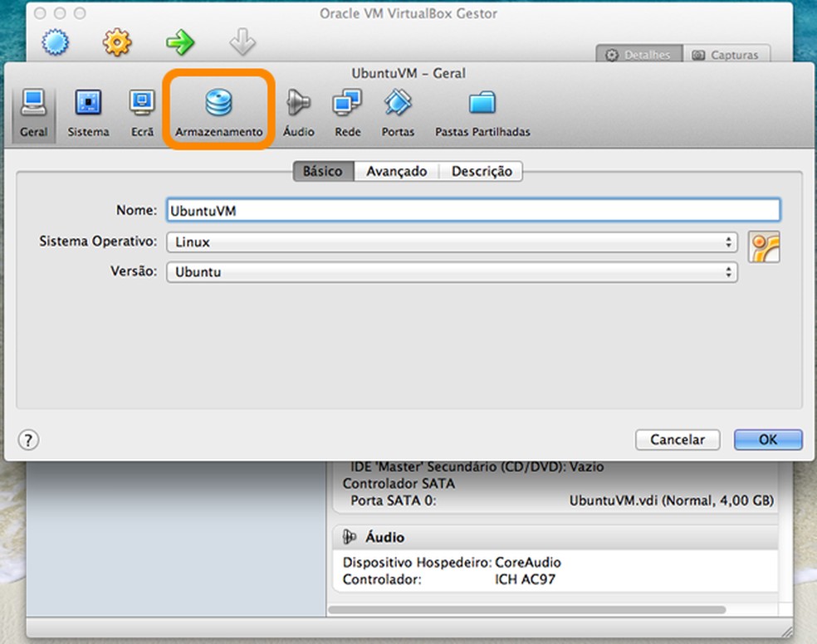The image size is (817, 644).
Task: Open the Versão dropdown showing Ubuntu
Action: click(x=452, y=272)
